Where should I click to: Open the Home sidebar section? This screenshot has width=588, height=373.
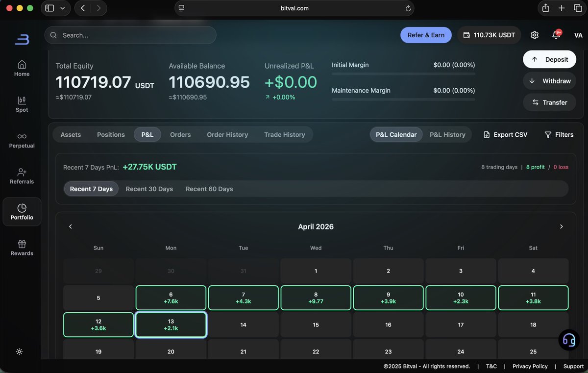click(22, 68)
